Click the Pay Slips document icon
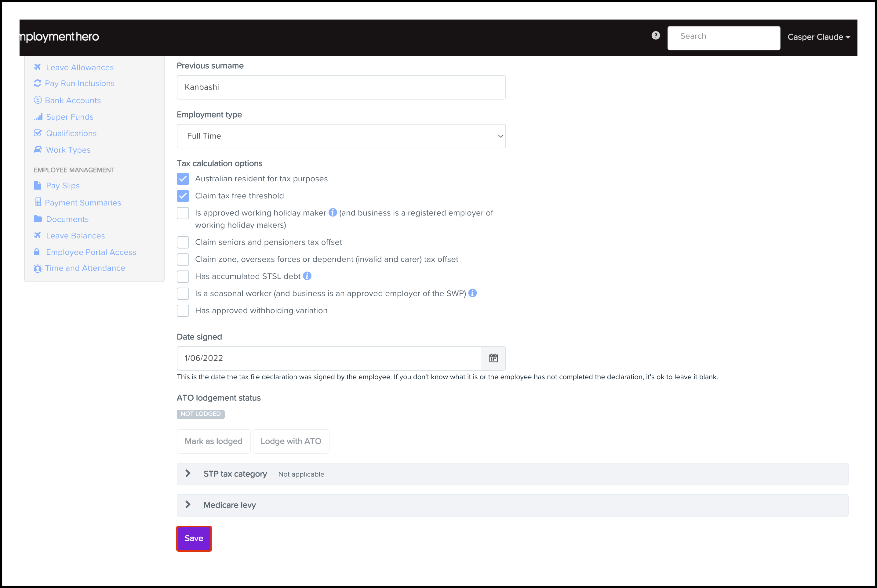 coord(38,186)
